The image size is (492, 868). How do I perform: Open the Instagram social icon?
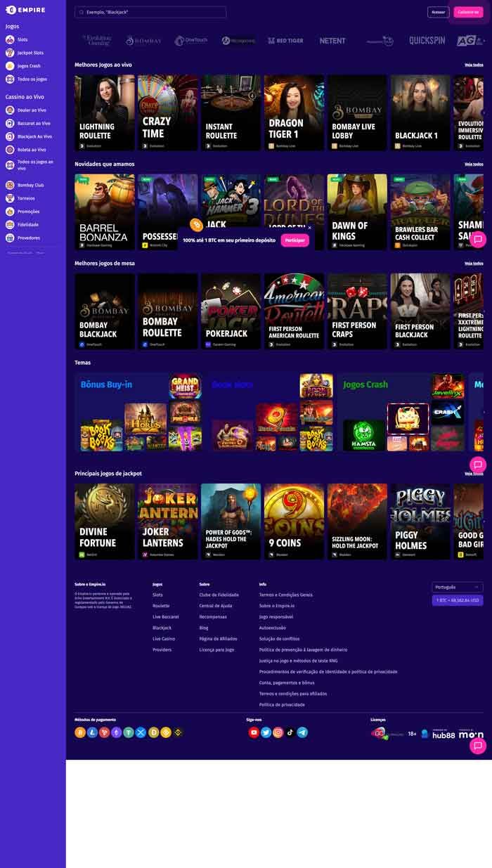278,732
